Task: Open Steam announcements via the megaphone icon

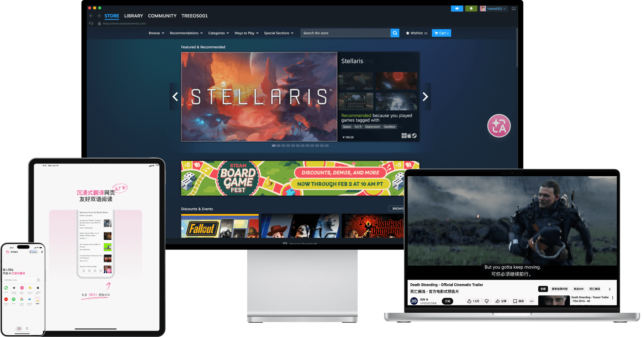Action: pyautogui.click(x=457, y=9)
